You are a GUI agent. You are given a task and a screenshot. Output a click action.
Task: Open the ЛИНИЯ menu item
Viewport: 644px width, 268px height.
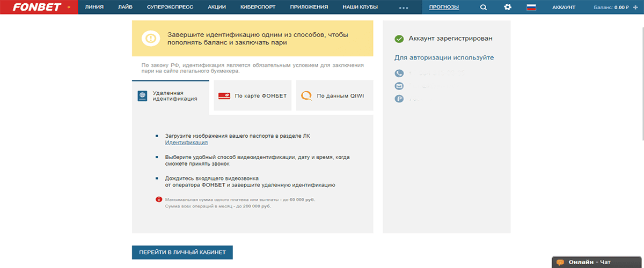[94, 8]
